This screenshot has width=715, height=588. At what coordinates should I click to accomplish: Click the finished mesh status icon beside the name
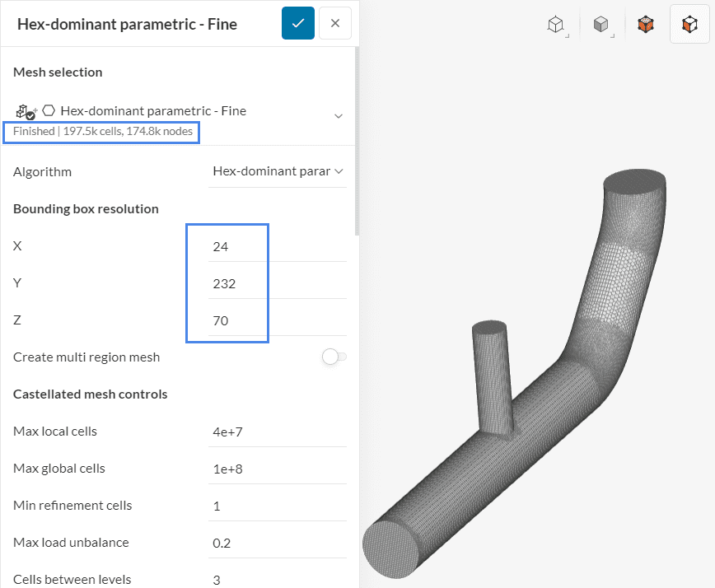[23, 110]
